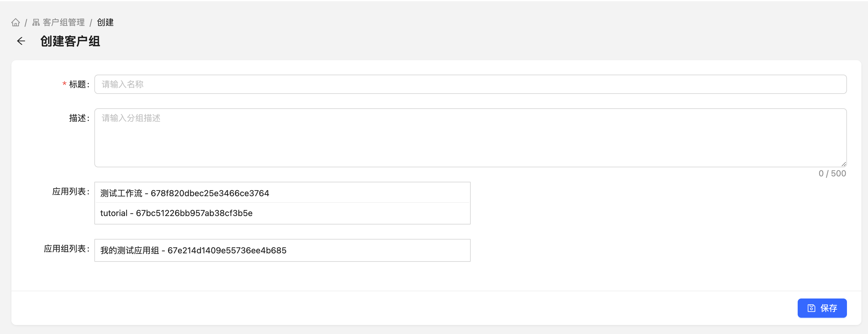Focus the 标题 name input field
Viewport: 868px width, 334px height.
(x=470, y=84)
